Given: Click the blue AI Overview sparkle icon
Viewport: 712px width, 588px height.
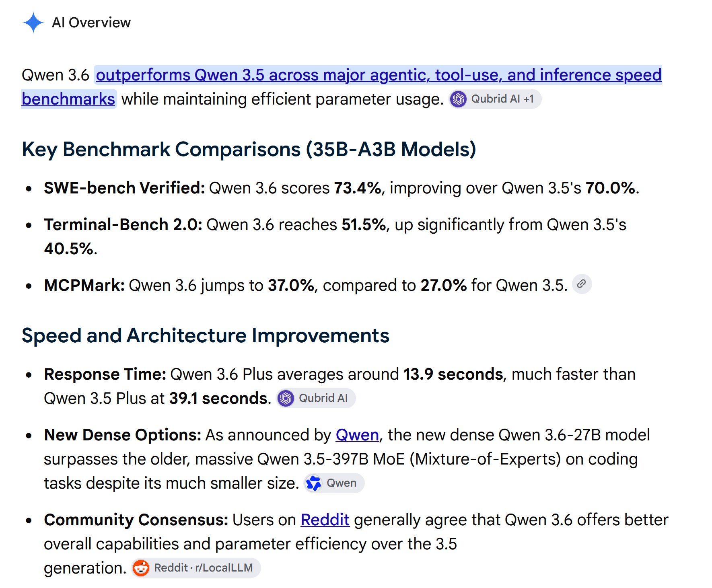Looking at the screenshot, I should point(33,23).
